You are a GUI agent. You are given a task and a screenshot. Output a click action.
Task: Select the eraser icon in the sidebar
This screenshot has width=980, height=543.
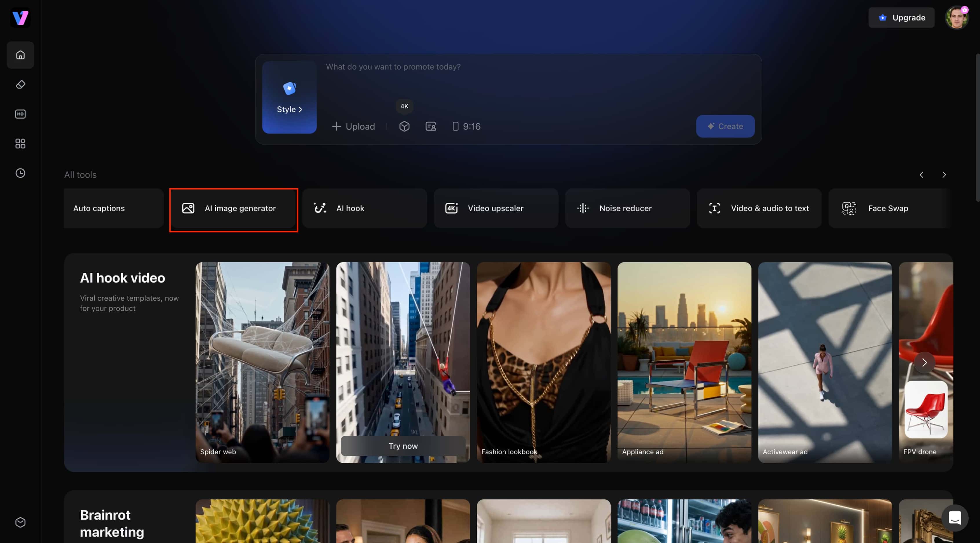click(x=20, y=85)
